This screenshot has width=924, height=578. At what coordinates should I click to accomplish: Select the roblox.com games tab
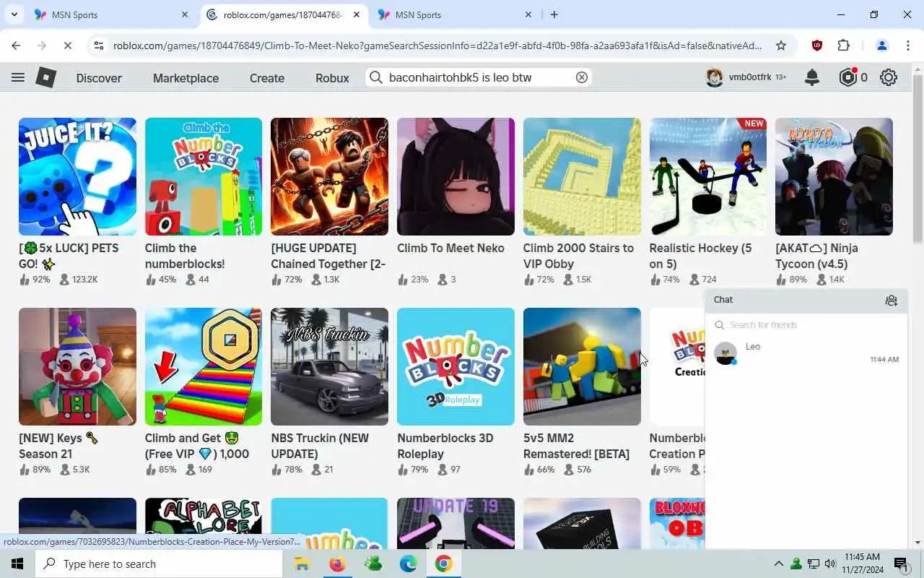click(x=283, y=14)
